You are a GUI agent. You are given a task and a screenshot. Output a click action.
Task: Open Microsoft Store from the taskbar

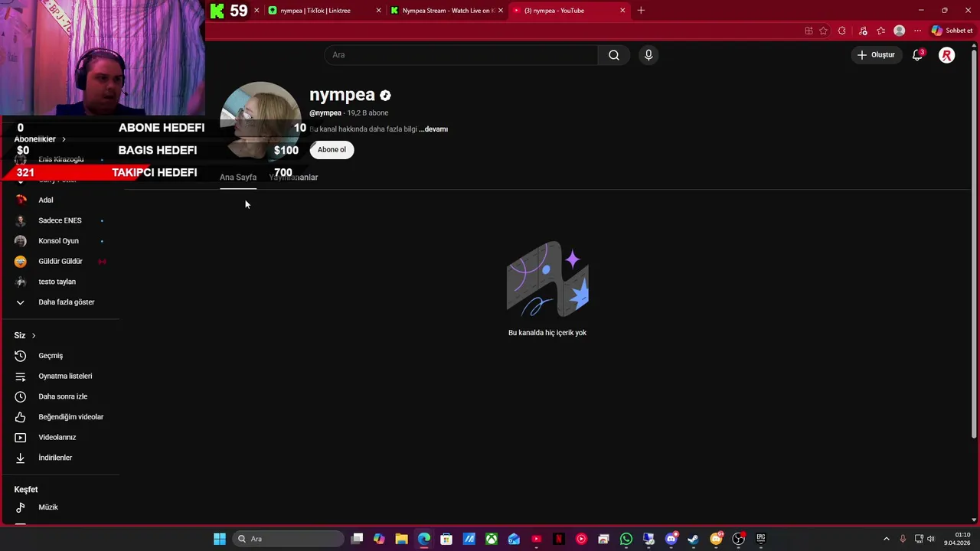click(446, 539)
